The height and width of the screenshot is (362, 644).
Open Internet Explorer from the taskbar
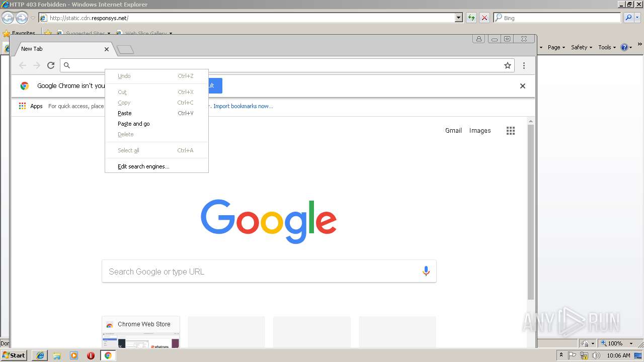[40, 355]
